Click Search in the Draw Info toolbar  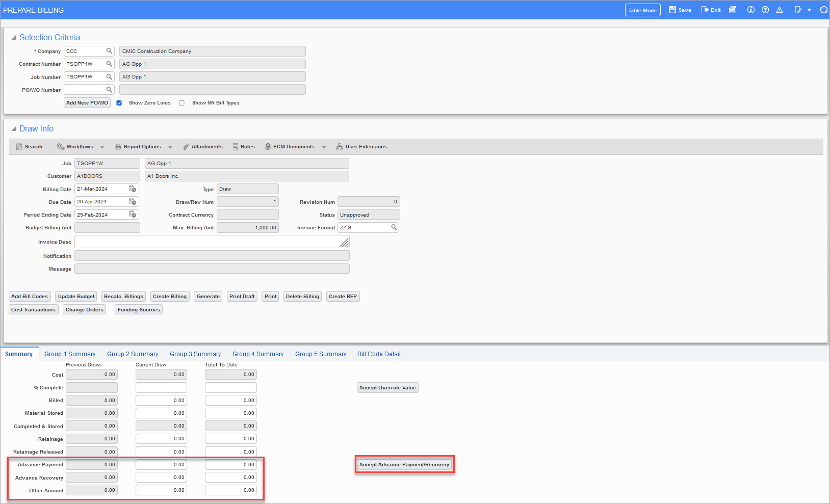(x=29, y=147)
